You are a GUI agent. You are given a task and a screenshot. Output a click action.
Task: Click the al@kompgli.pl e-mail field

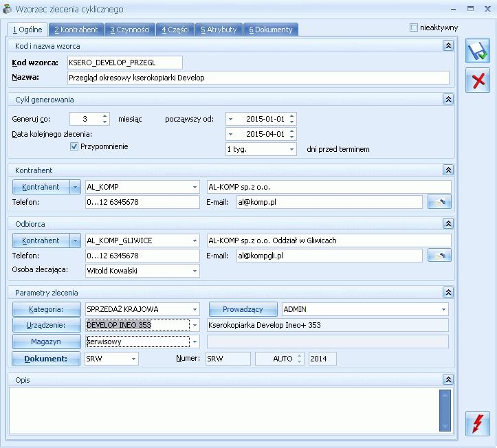pos(329,256)
